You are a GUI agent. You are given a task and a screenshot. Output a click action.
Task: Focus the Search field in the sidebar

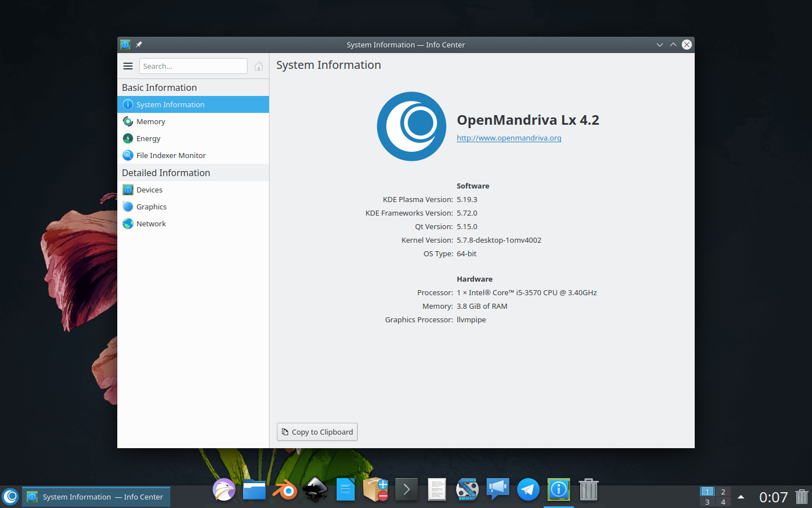click(193, 66)
